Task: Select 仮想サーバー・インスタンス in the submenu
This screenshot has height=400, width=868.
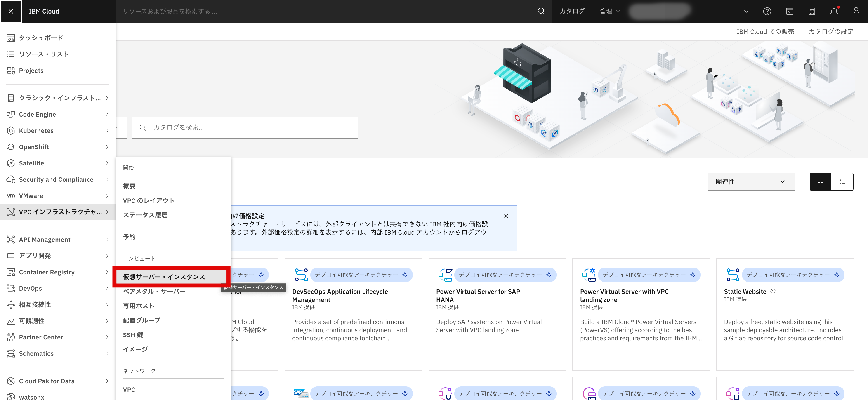Action: pyautogui.click(x=164, y=277)
